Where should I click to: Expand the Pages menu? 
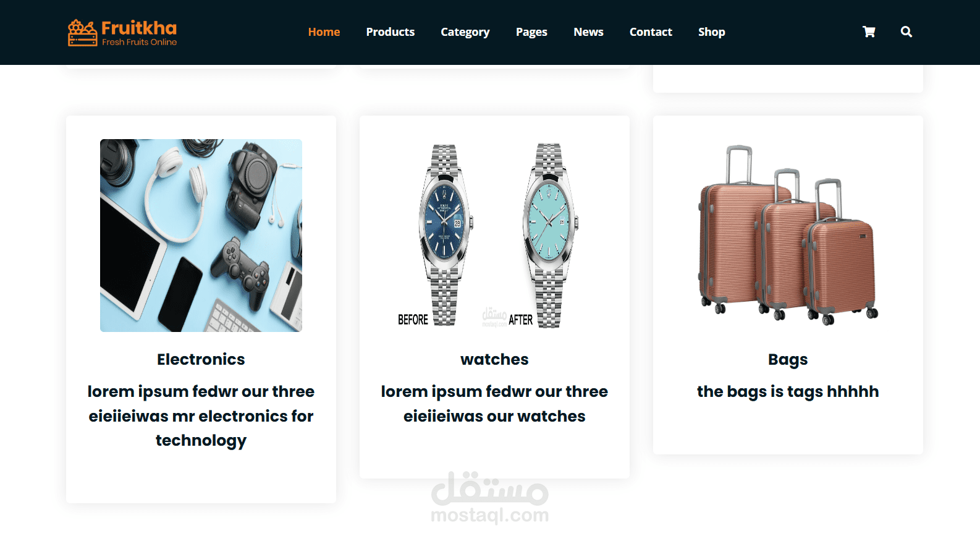coord(531,32)
